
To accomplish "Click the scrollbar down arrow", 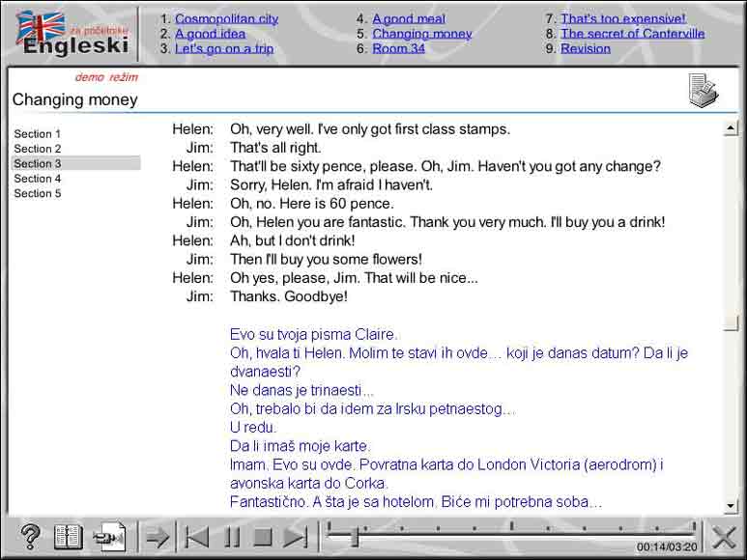I will pyautogui.click(x=731, y=506).
